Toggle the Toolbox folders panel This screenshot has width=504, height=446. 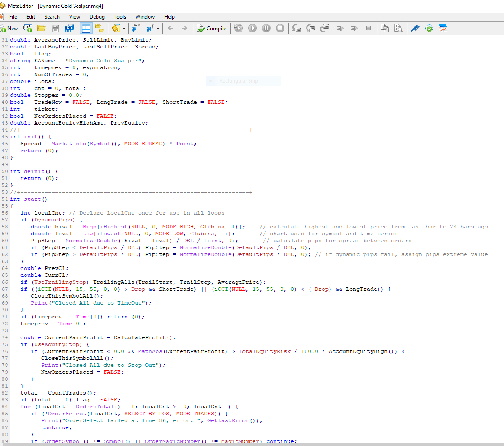tap(99, 29)
